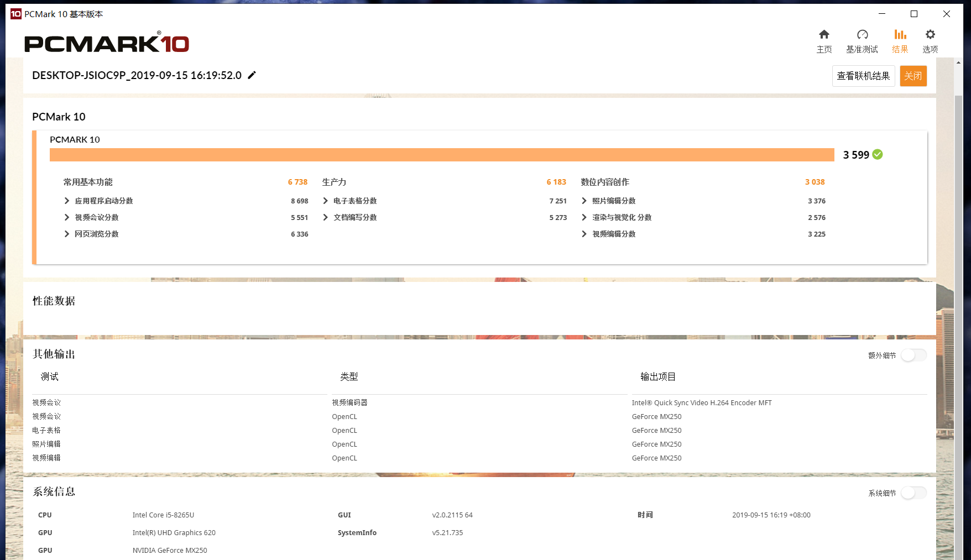
Task: Click the 类型 column header
Action: coord(349,376)
